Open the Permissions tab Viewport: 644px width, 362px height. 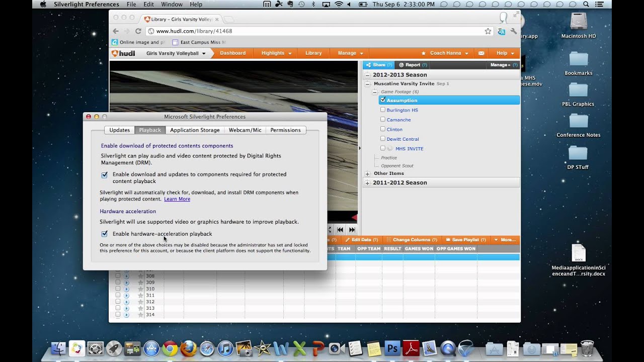point(285,130)
